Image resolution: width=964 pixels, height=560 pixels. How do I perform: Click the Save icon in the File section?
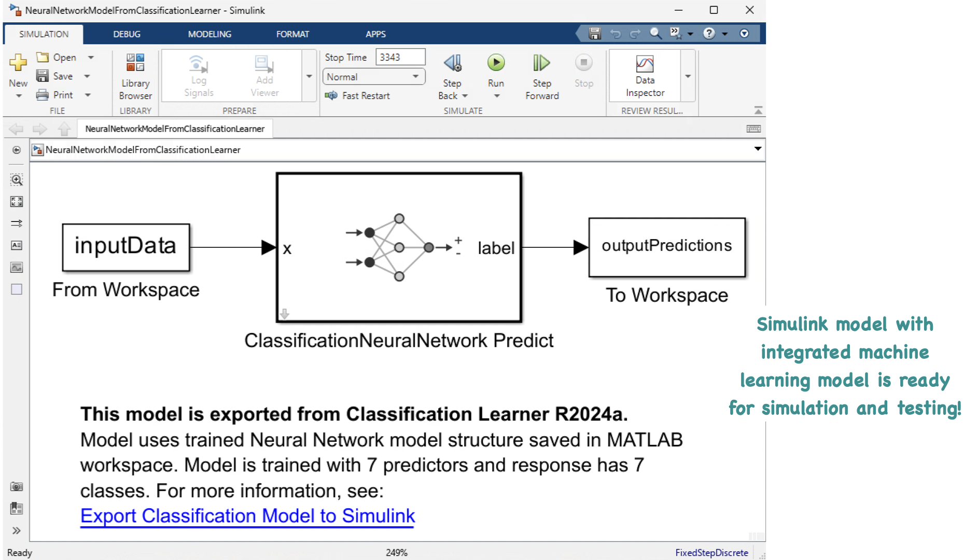[43, 76]
